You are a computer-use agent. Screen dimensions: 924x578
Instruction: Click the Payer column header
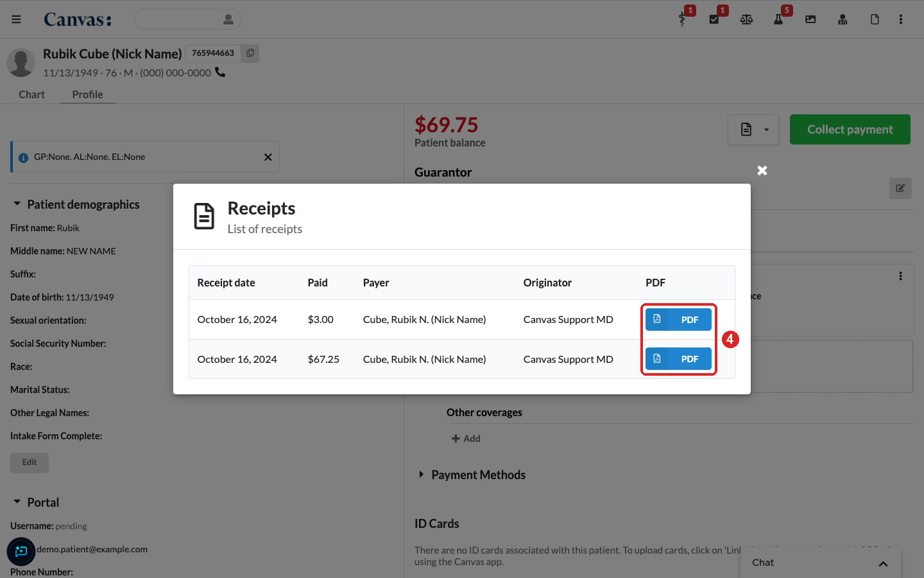[x=376, y=283]
